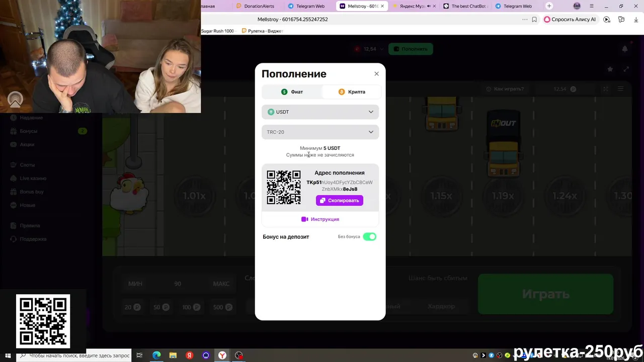Switch to the Фиат tab
The image size is (644, 362).
pos(292,92)
